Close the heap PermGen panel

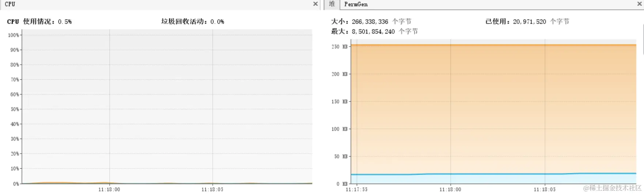(x=639, y=4)
